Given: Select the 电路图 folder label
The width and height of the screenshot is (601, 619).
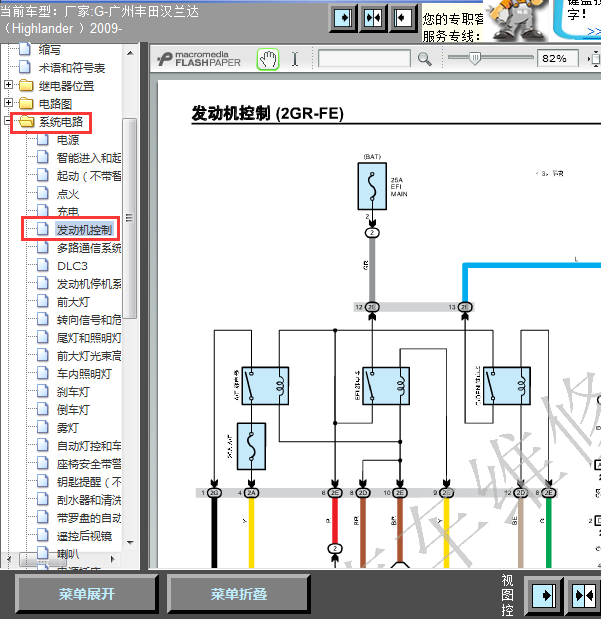Looking at the screenshot, I should click(x=55, y=104).
